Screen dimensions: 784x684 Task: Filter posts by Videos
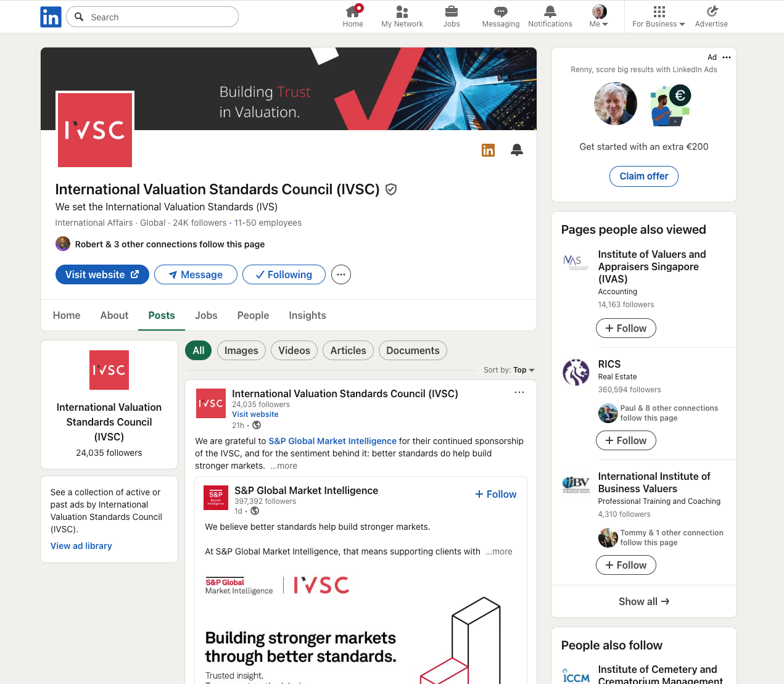pyautogui.click(x=294, y=350)
